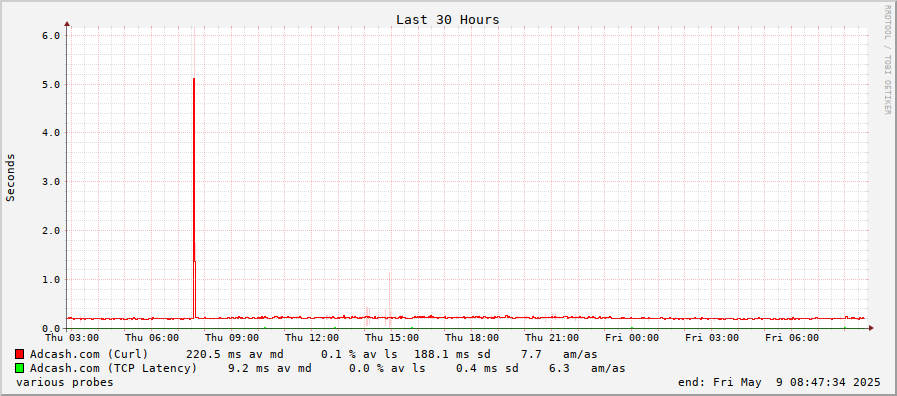
Task: Click the 6.0 value on the Y axis
Action: point(51,35)
